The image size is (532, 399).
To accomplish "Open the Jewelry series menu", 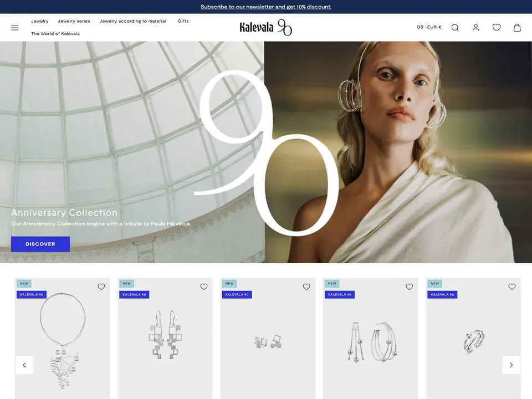I will tap(74, 21).
